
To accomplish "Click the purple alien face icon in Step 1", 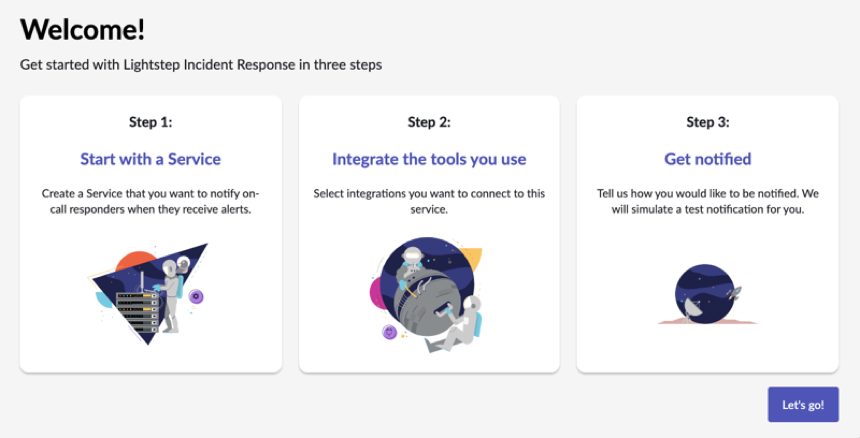I will pyautogui.click(x=197, y=295).
